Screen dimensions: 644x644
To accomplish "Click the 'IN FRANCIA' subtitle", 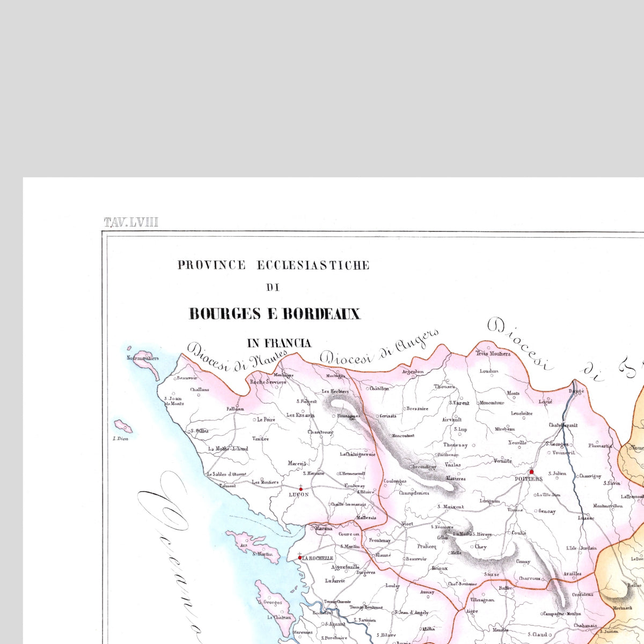I will click(279, 343).
